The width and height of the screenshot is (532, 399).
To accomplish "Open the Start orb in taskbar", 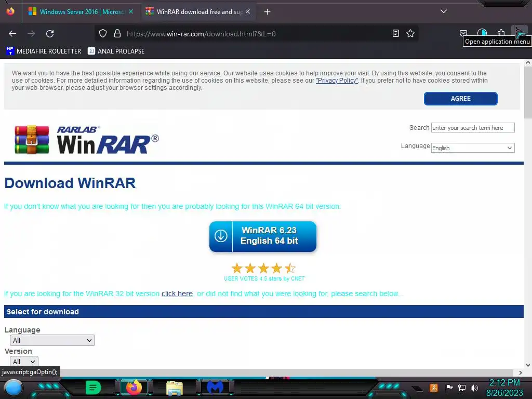I will [14, 388].
